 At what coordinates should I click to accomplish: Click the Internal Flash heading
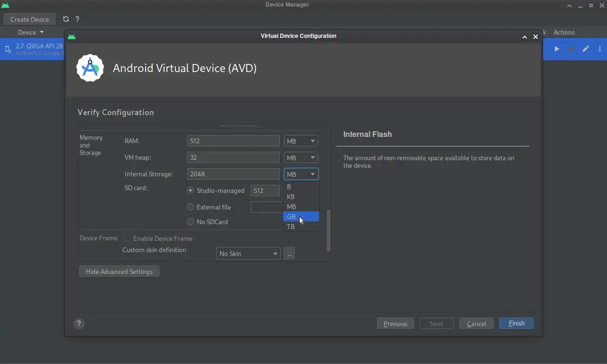[368, 134]
